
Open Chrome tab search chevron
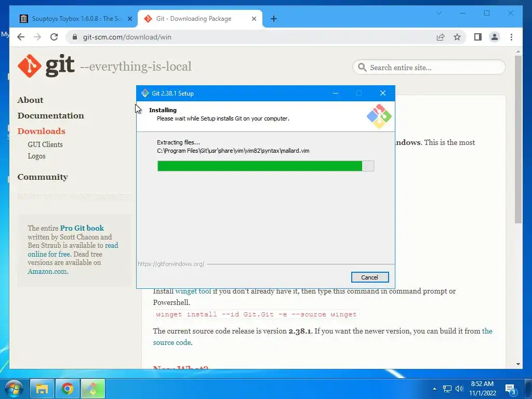(438, 13)
